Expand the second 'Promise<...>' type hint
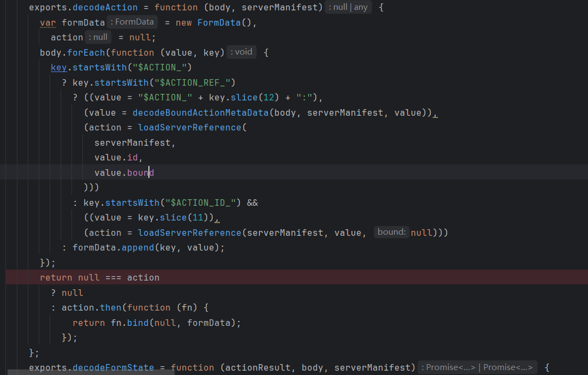 tap(508, 367)
